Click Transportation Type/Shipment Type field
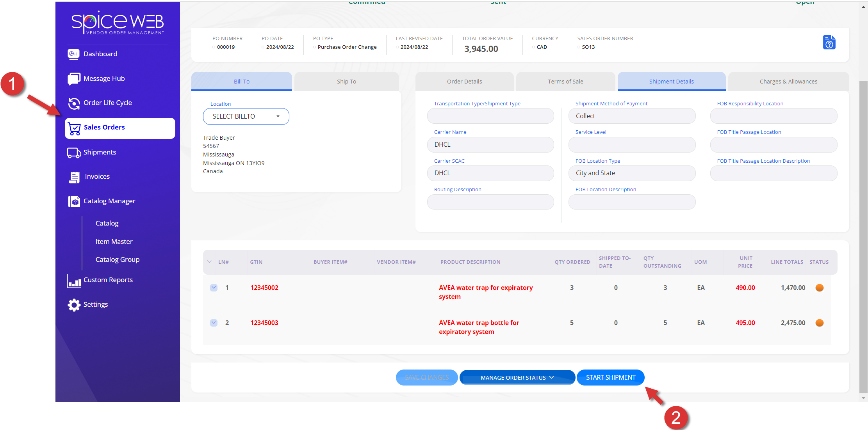Screen dimensions: 868x430 pyautogui.click(x=490, y=116)
